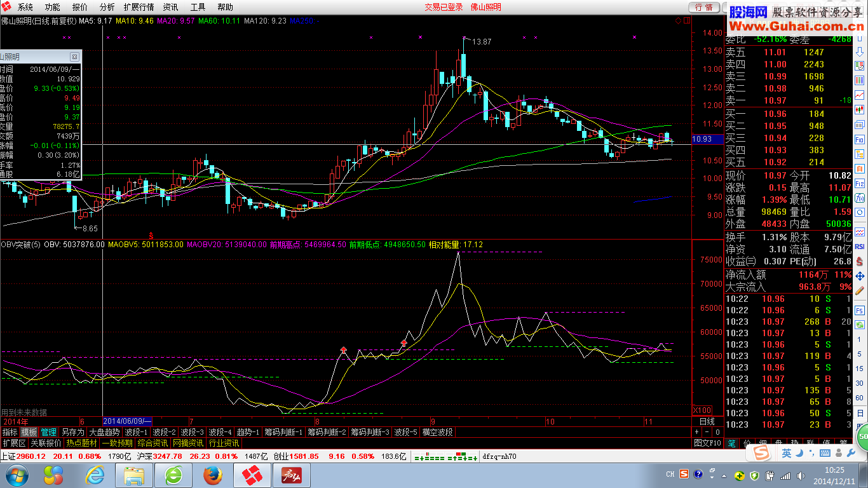Select the 横空波段 indicator tab
Image resolution: width=868 pixels, height=488 pixels.
coord(438,432)
